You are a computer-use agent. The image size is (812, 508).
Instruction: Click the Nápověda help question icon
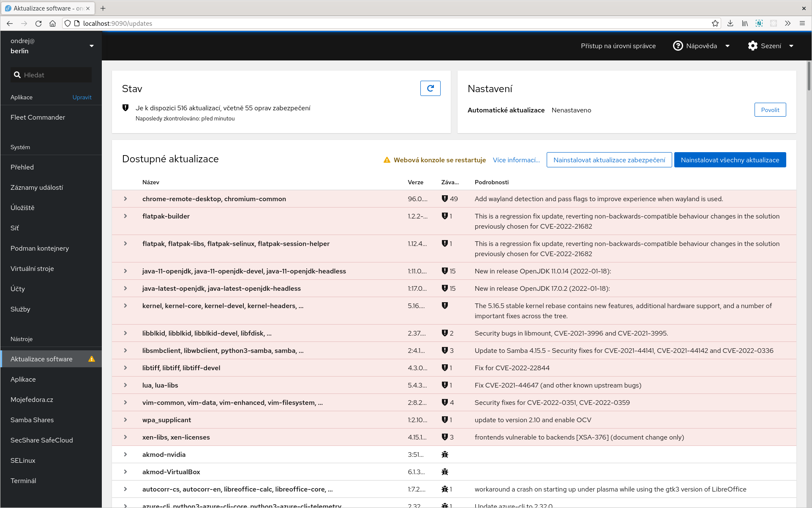678,46
